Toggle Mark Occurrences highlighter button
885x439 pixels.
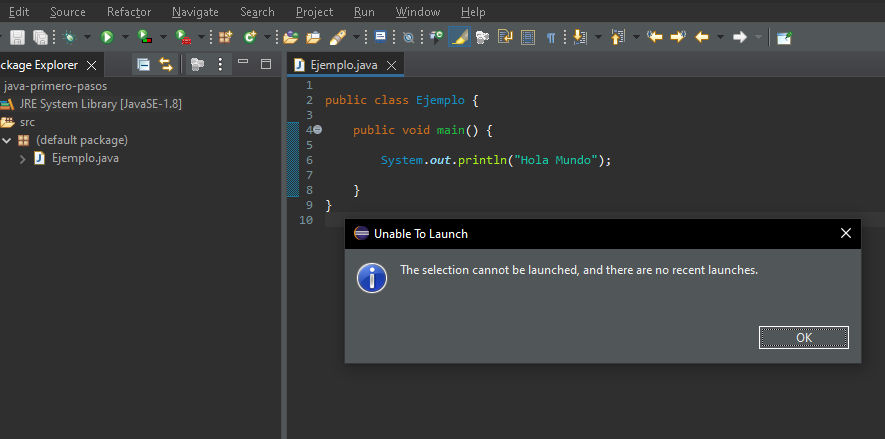(459, 37)
